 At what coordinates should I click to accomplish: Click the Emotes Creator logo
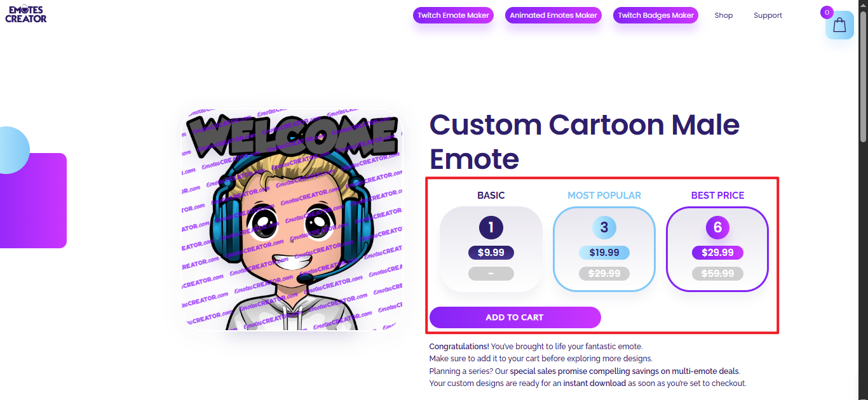tap(26, 14)
